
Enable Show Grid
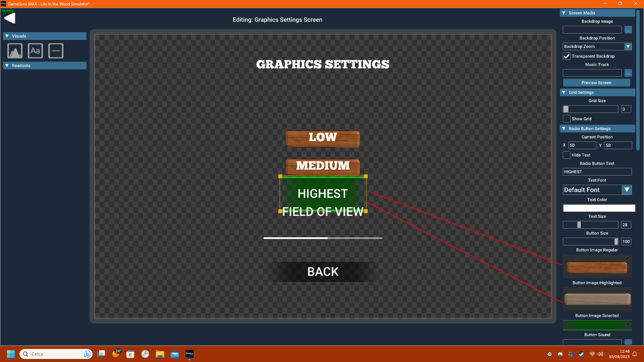(567, 119)
